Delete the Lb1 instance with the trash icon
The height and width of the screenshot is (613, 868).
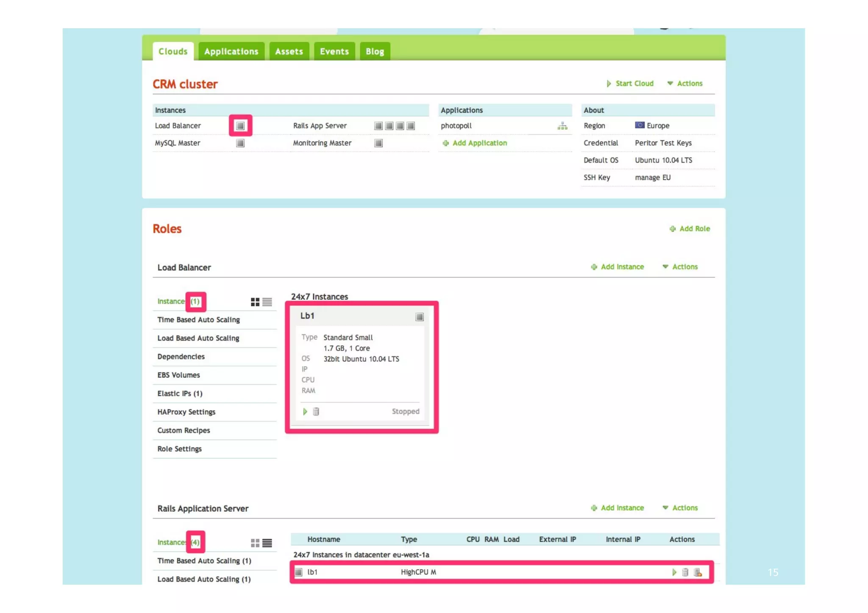[x=316, y=411]
